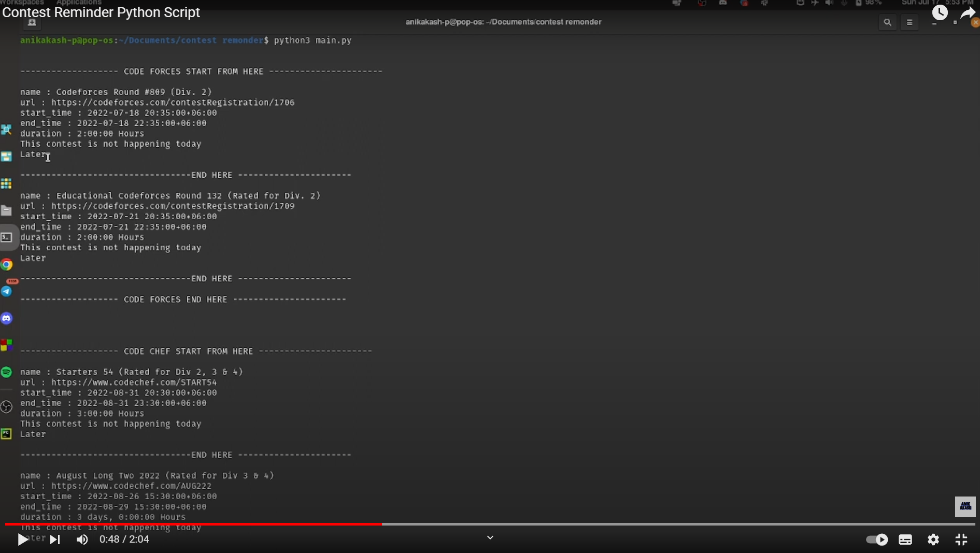Click 'August Long Two 2022' name line

(147, 476)
